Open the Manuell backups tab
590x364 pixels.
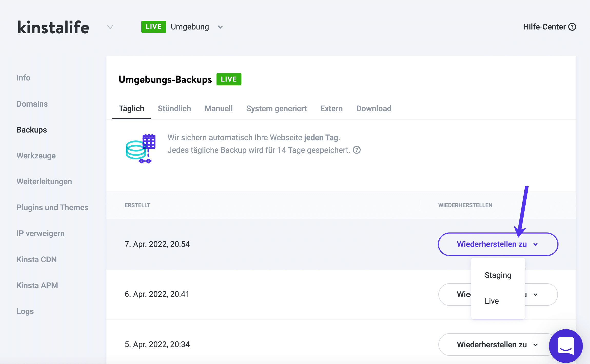[218, 108]
